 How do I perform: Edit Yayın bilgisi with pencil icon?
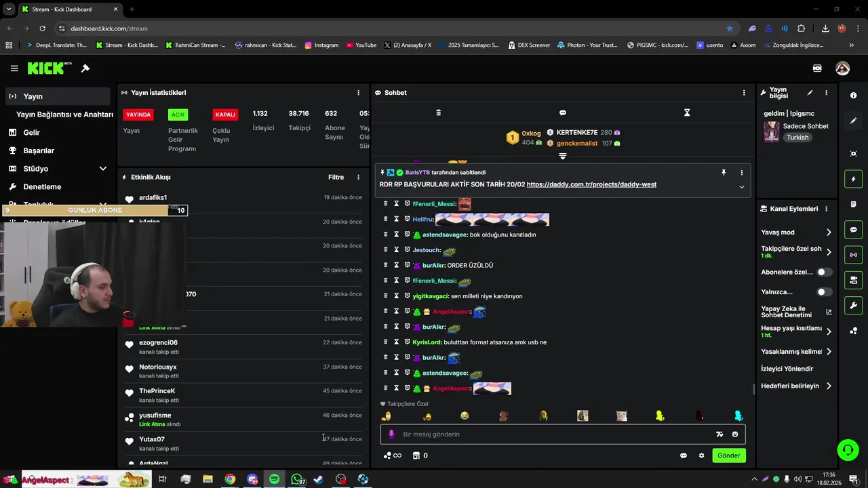point(810,93)
